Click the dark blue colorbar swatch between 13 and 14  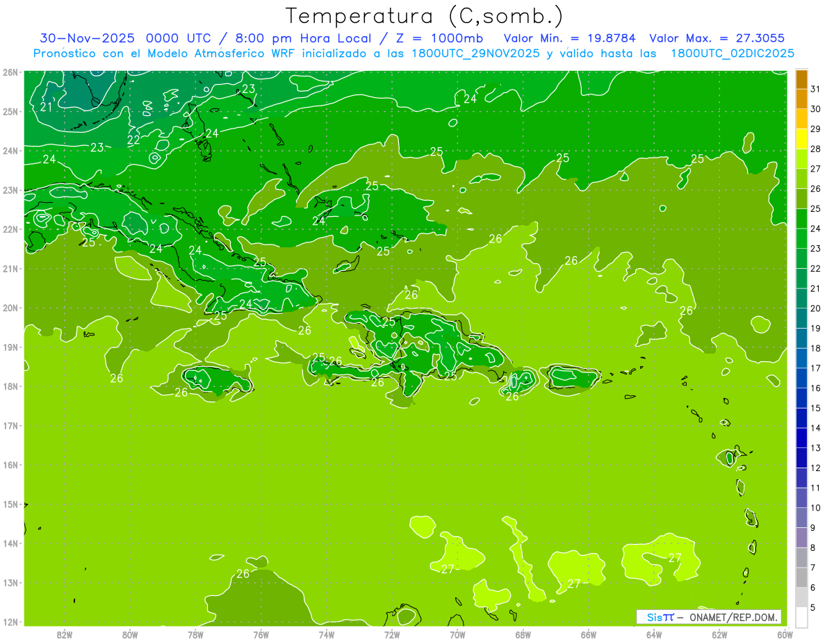(801, 438)
